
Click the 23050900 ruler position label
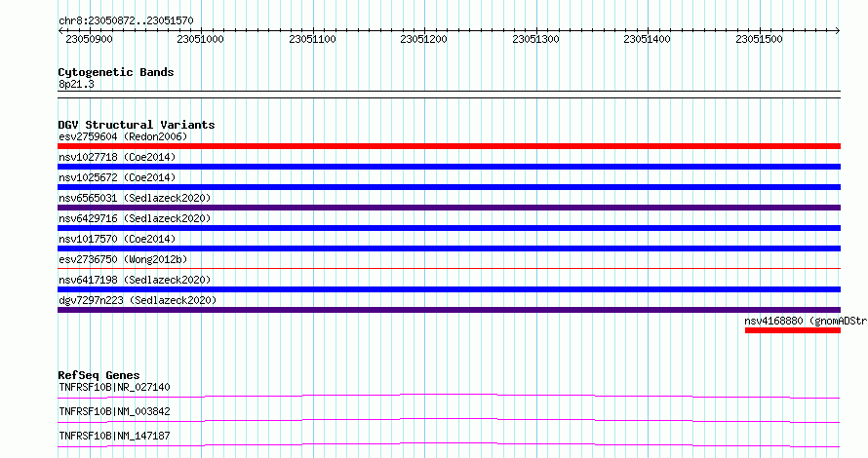coord(89,39)
